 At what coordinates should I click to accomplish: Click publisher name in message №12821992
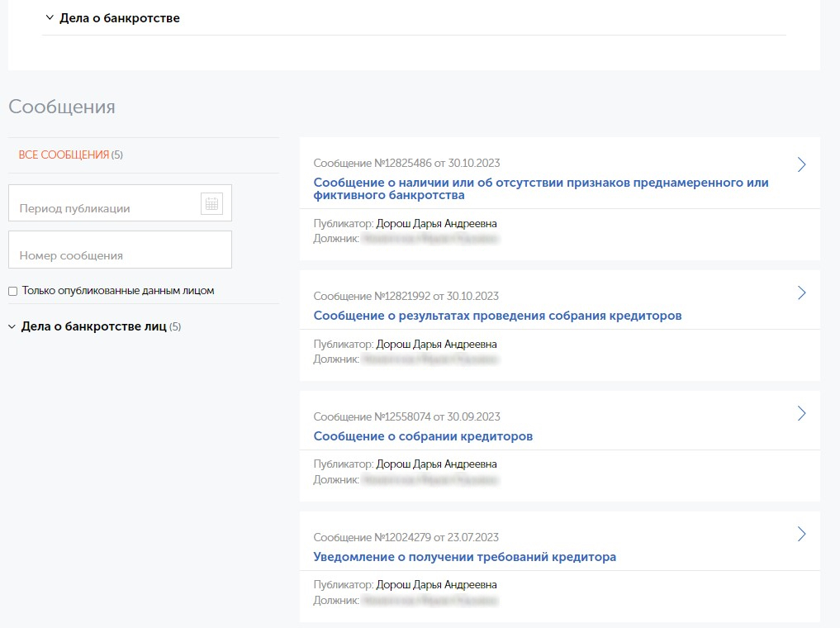click(x=436, y=345)
